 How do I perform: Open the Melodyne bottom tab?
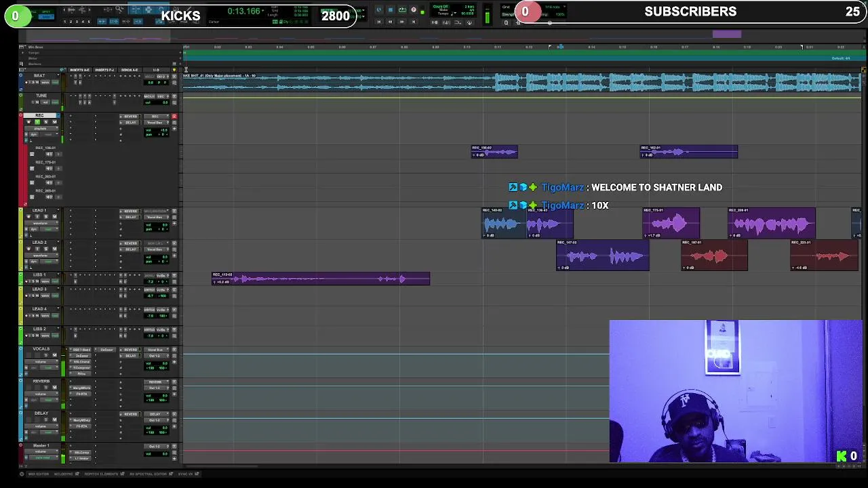click(66, 474)
